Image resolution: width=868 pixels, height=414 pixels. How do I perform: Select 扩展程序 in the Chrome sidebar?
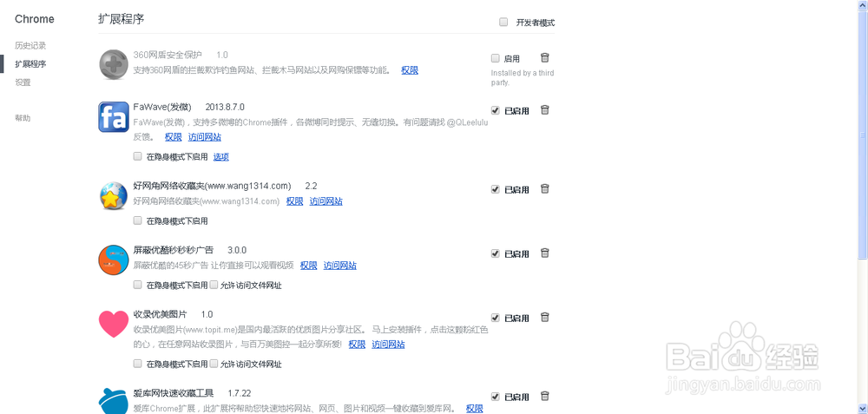30,63
